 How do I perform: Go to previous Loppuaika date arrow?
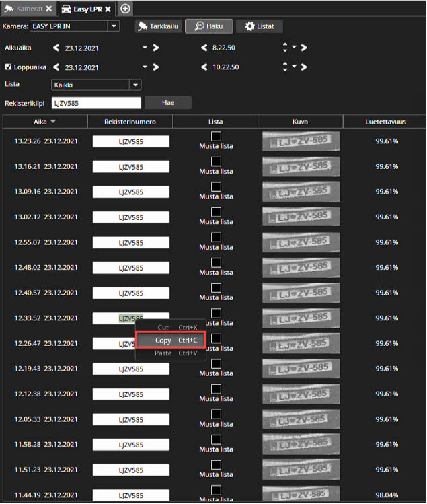(x=57, y=67)
